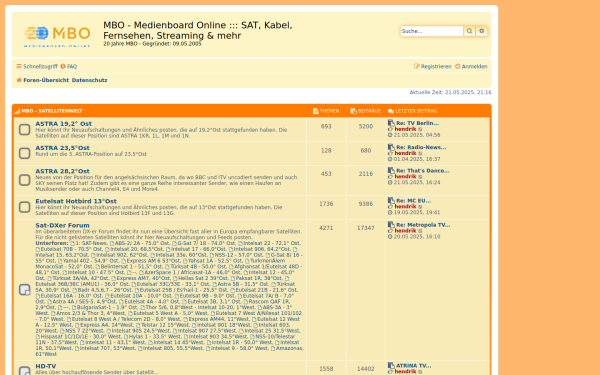Screen dimensions: 600x375
Task: Open subforum Türksat 4B - 50.0° Ost
Action: click(x=195, y=266)
